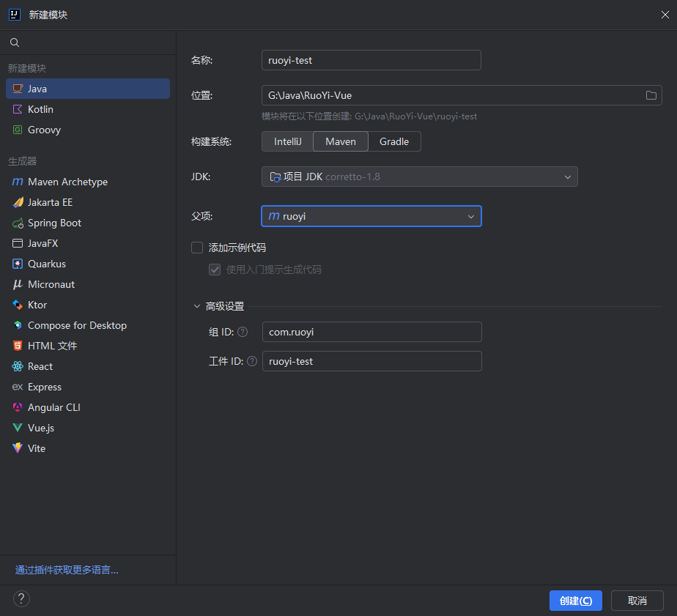Screen dimensions: 677x616
Task: Enable the 添加示例代码 checkbox
Action: [197, 248]
